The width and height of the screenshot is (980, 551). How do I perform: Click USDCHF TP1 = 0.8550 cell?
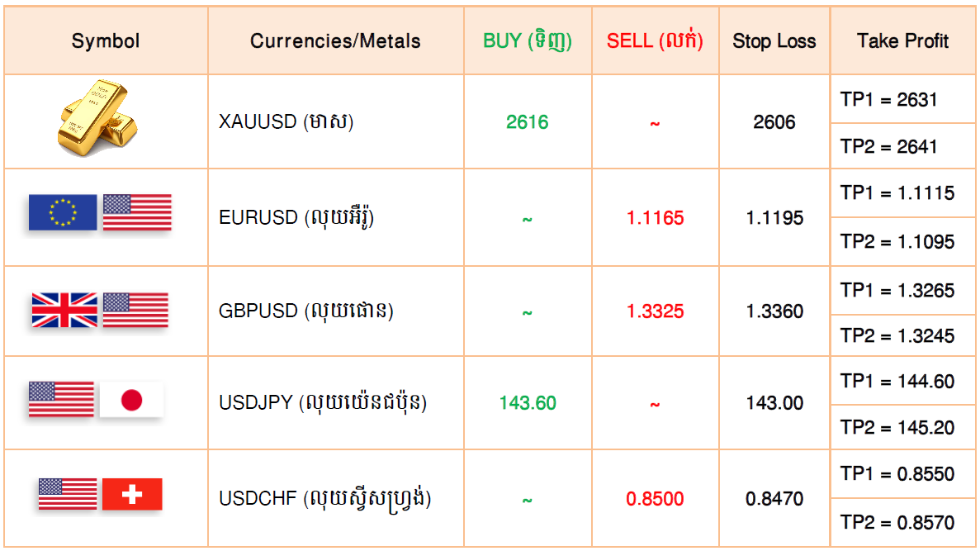tap(902, 474)
